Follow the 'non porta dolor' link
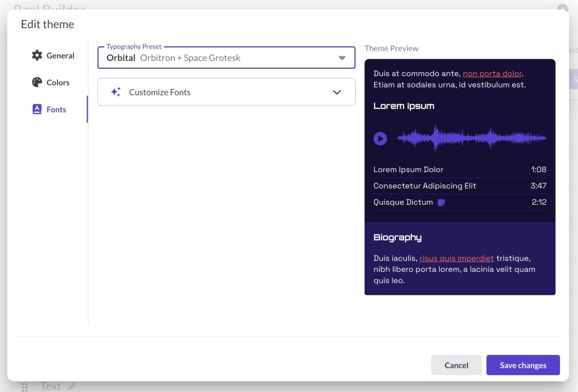Screen dimensions: 578x392 click(492, 73)
